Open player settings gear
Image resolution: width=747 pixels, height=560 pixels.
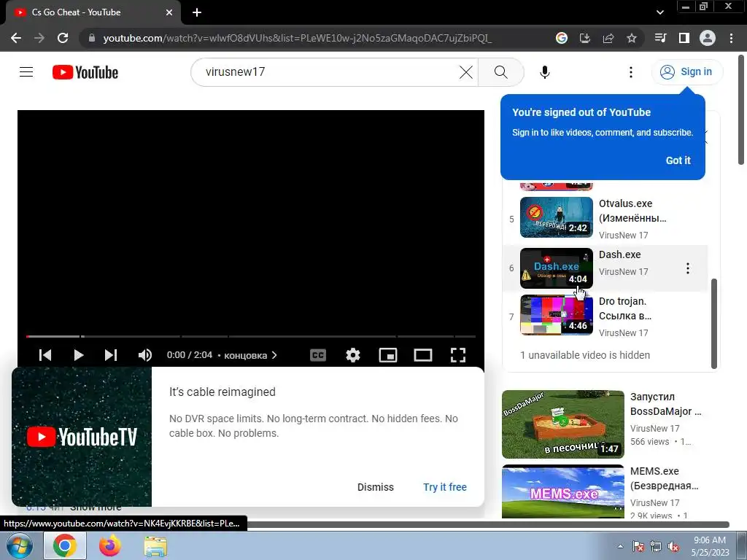click(353, 355)
